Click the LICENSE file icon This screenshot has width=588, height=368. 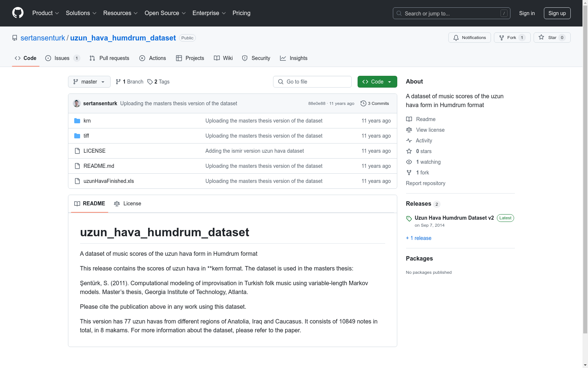[77, 151]
